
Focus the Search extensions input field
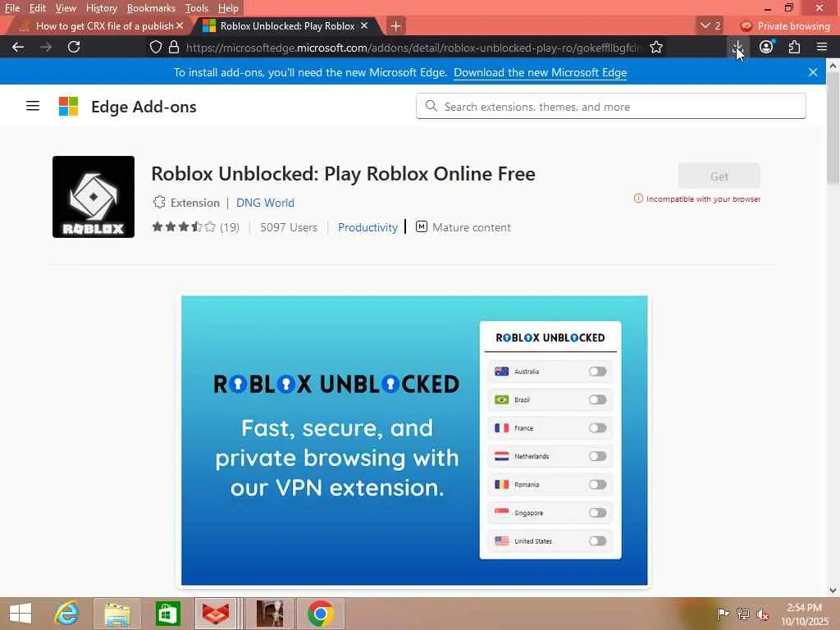pyautogui.click(x=610, y=106)
